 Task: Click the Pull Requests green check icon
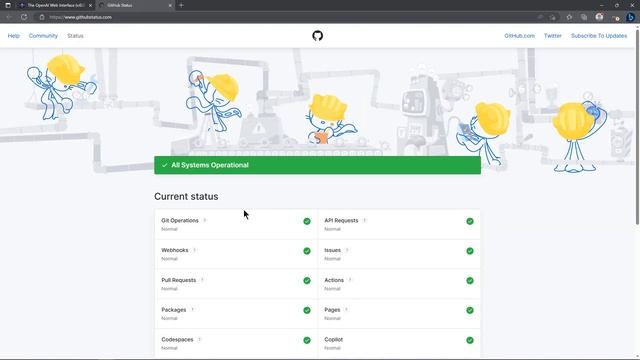(307, 281)
